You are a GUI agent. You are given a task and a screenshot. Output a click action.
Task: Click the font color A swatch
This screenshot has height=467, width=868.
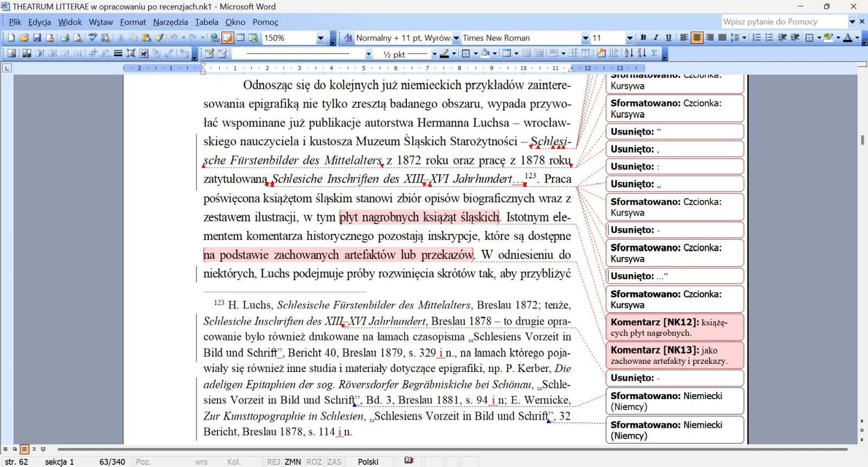[847, 38]
